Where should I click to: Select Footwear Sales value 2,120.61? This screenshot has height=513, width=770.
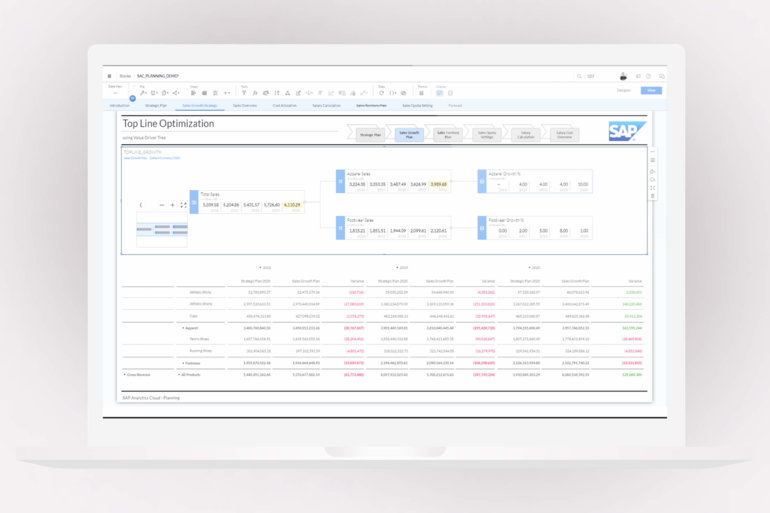[439, 231]
